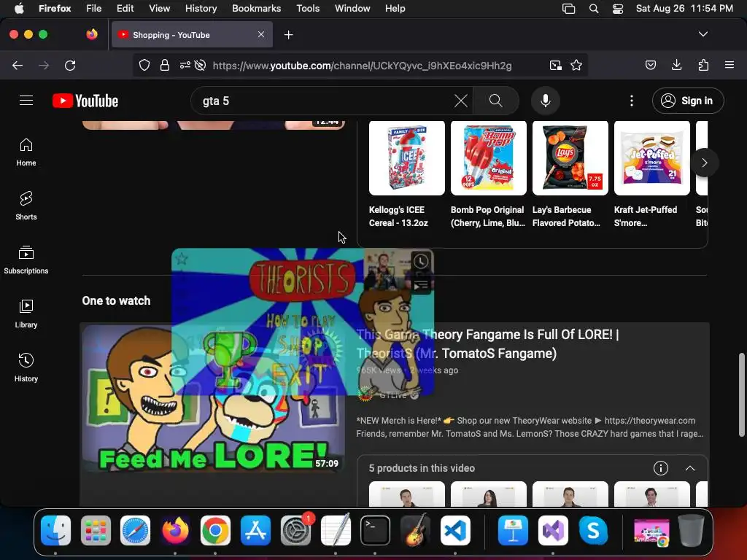Close the Shopping - YouTube tab
747x560 pixels.
261,34
